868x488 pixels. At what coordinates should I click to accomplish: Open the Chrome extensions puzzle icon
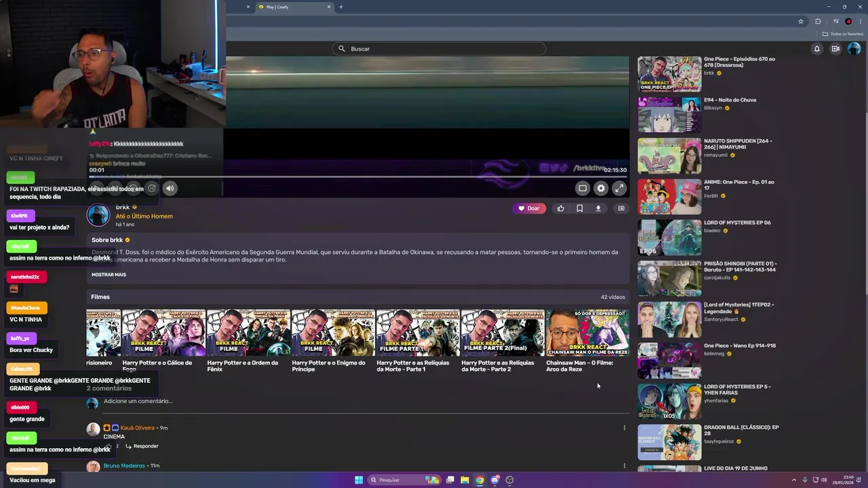pyautogui.click(x=818, y=21)
